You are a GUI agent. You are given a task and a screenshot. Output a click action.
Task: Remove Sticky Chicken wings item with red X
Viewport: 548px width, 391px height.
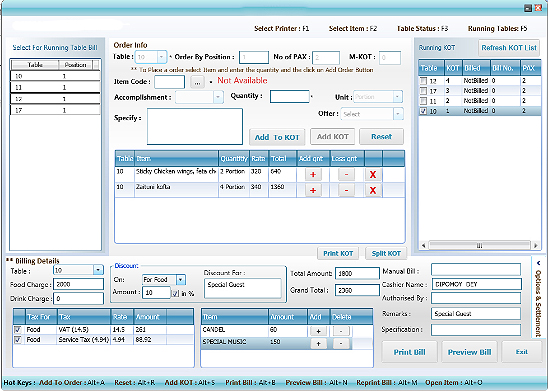373,174
